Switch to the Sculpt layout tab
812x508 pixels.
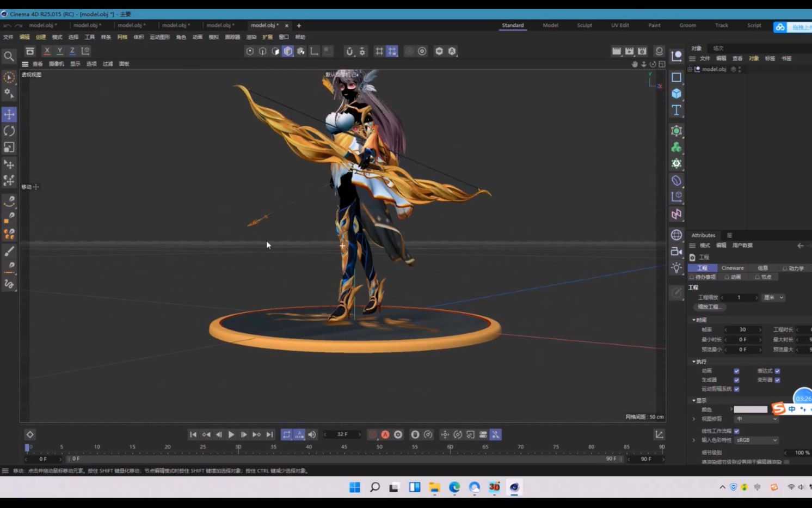584,25
